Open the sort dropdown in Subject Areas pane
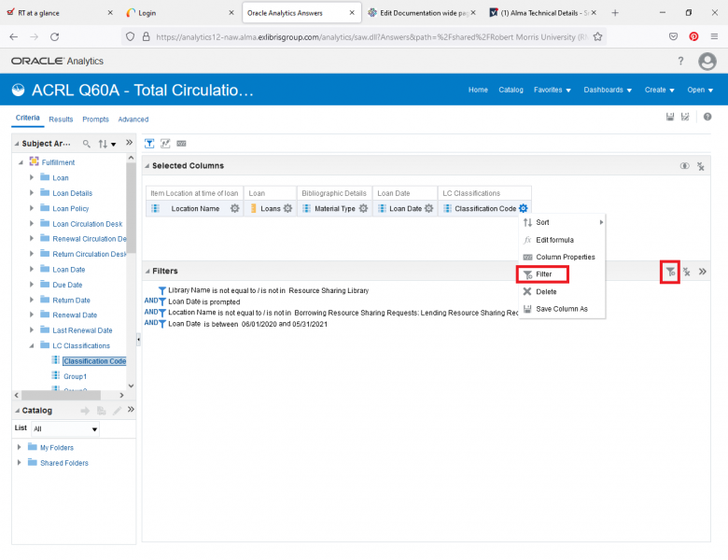Image resolution: width=728 pixels, height=560 pixels. click(x=106, y=144)
